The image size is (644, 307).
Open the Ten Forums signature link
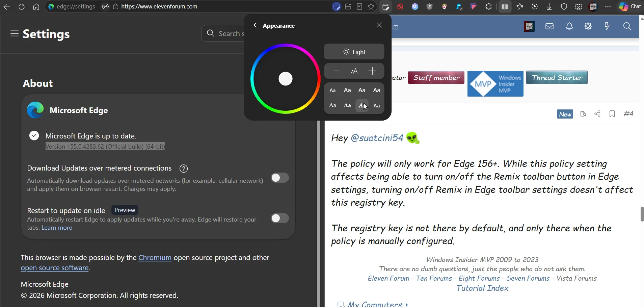pos(434,278)
